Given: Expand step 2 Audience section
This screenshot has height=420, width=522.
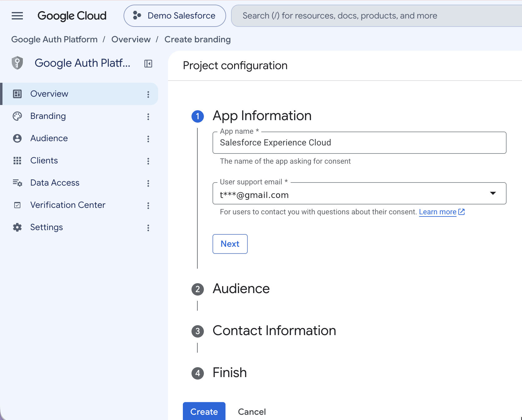Looking at the screenshot, I should 231,289.
